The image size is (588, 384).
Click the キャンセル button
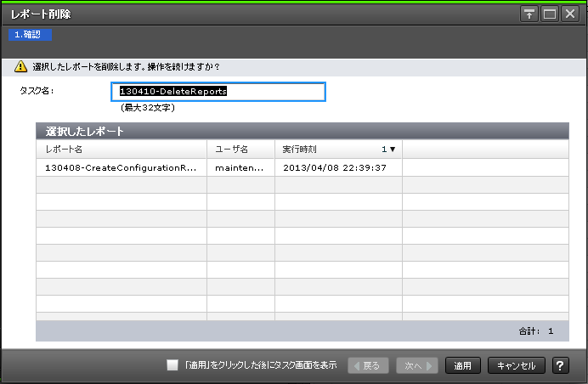pyautogui.click(x=517, y=365)
